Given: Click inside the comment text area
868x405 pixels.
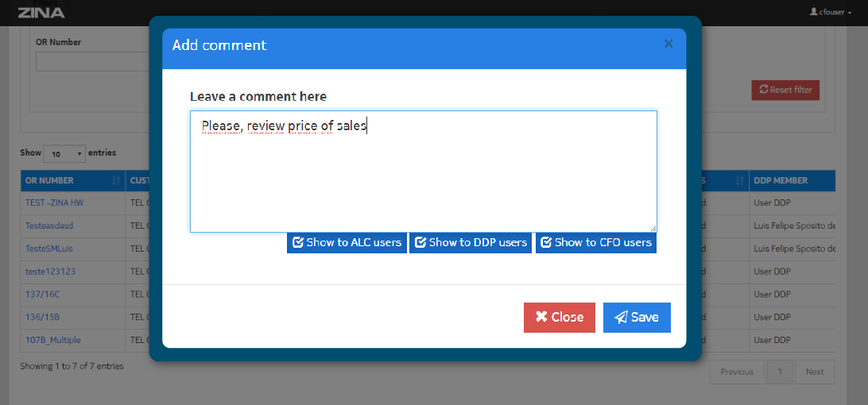Looking at the screenshot, I should (423, 172).
